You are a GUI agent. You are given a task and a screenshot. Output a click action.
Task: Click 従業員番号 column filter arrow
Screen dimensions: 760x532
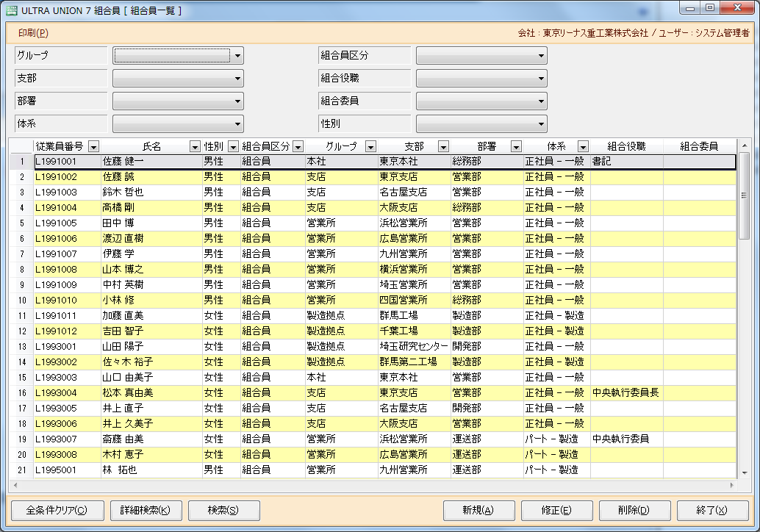click(x=94, y=146)
